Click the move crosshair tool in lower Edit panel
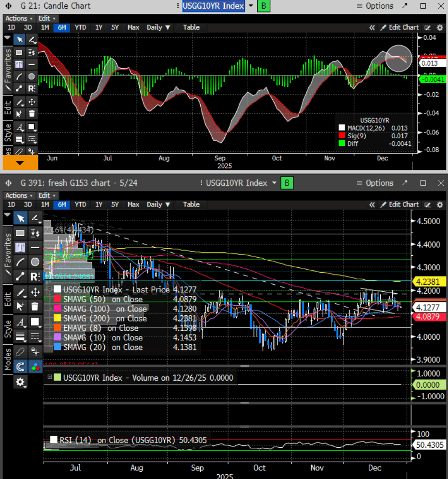This screenshot has width=448, height=479. (x=35, y=292)
